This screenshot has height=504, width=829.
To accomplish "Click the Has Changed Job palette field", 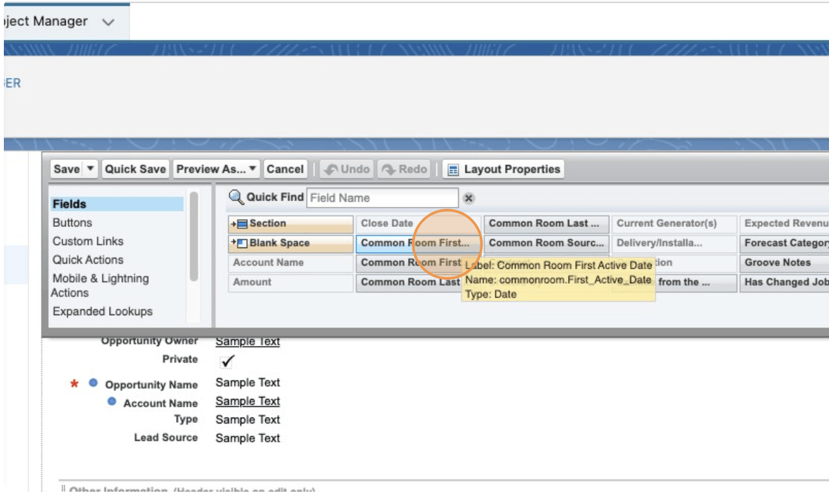I will point(784,282).
